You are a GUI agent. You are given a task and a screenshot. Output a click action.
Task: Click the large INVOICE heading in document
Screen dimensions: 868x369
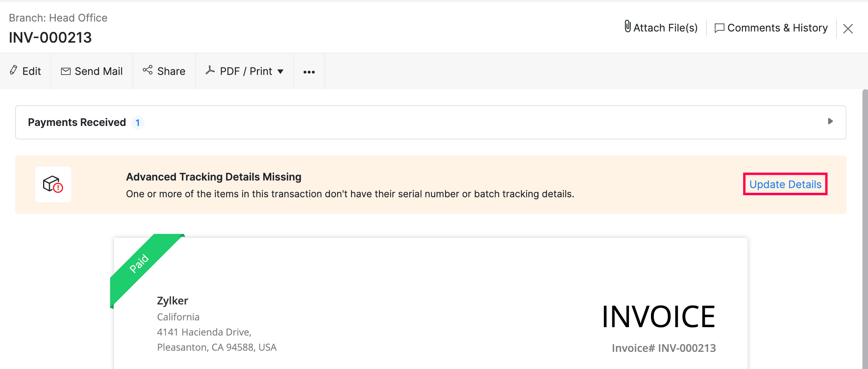(658, 317)
